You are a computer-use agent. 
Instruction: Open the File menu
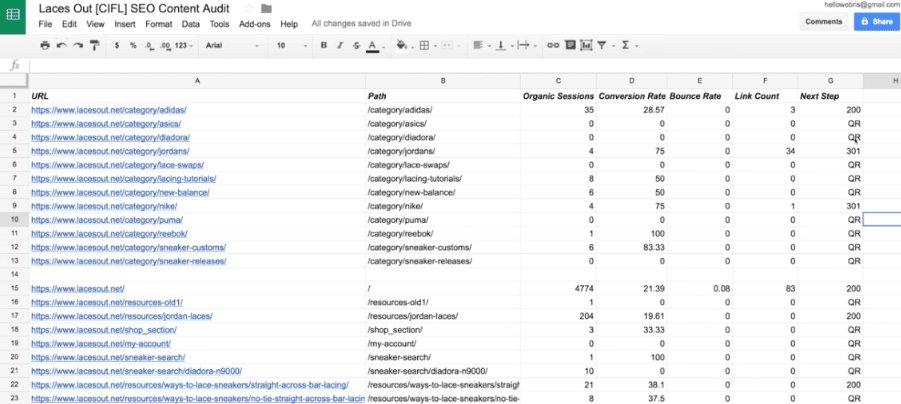[45, 24]
